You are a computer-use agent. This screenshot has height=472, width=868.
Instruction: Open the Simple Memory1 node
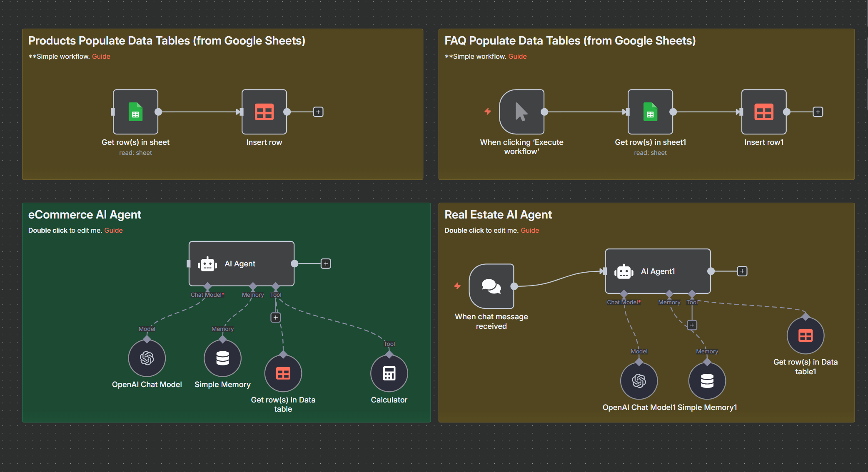(x=707, y=381)
